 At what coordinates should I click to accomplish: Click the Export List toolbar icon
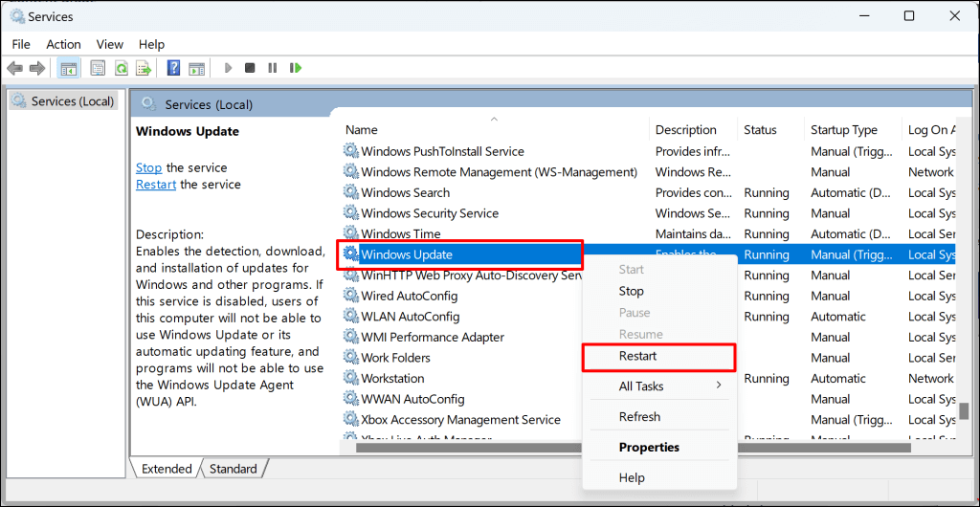145,68
